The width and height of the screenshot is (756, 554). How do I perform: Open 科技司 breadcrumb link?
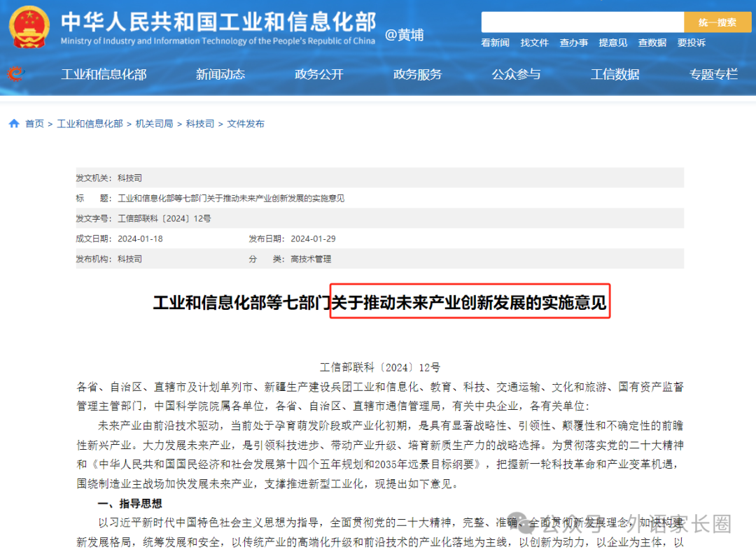coord(200,124)
